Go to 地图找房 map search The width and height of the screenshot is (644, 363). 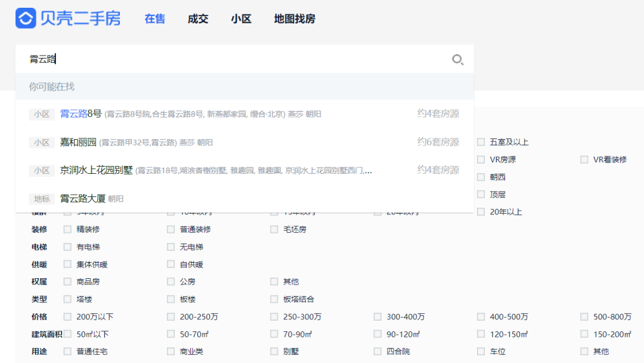[295, 19]
